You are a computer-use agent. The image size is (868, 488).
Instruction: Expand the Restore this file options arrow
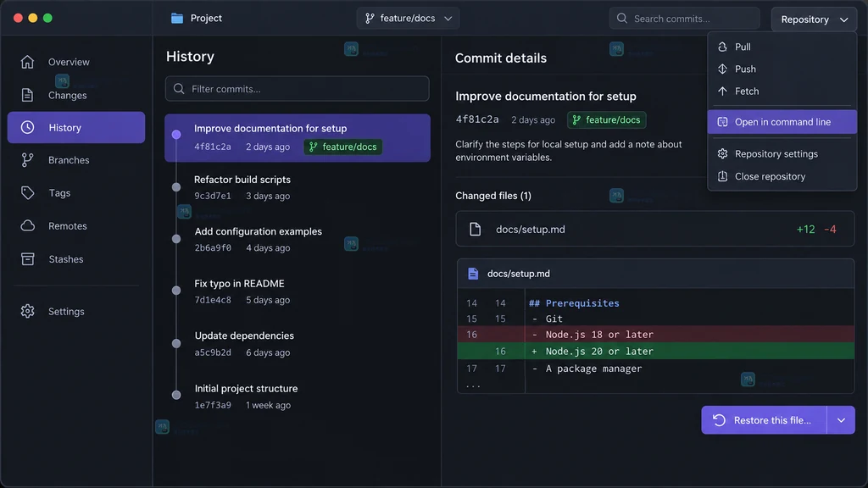pos(841,420)
